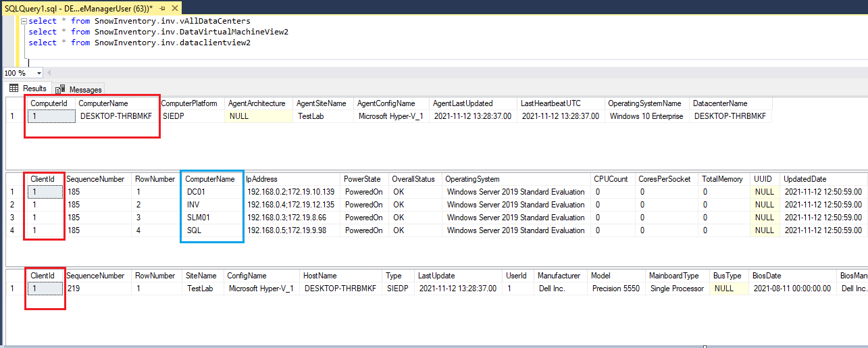Place cursor in dataclientview2 query line
Viewport: 868px width, 348px height.
[x=139, y=43]
